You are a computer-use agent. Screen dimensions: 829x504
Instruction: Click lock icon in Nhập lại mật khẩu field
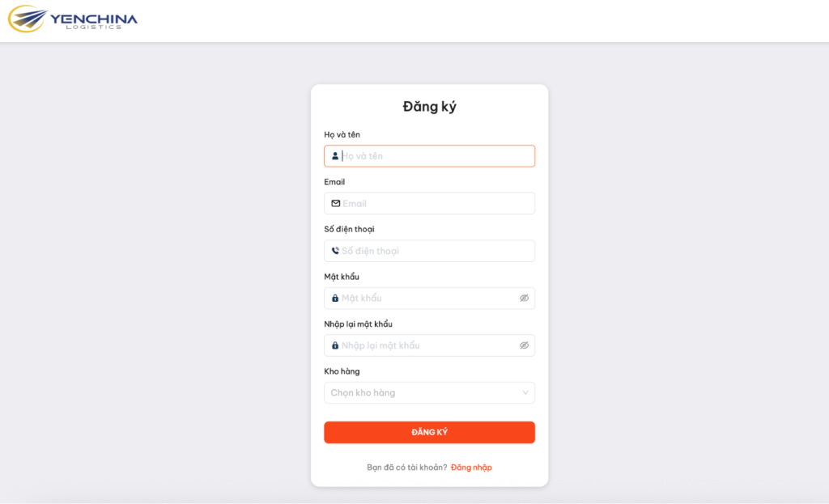click(335, 345)
